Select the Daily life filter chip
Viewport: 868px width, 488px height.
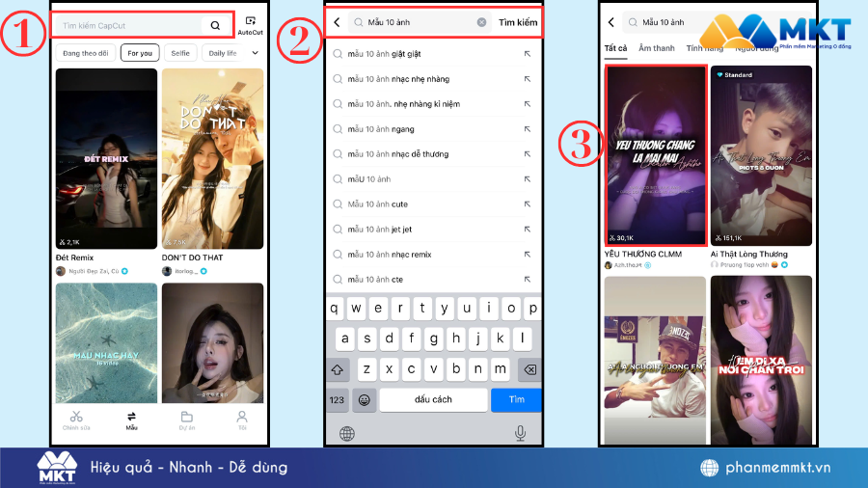pyautogui.click(x=223, y=53)
